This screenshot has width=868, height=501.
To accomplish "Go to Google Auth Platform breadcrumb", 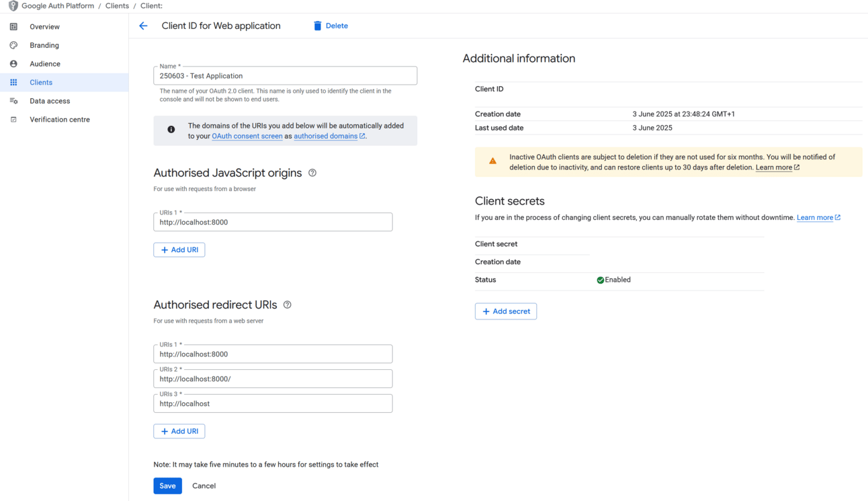I will coord(58,6).
